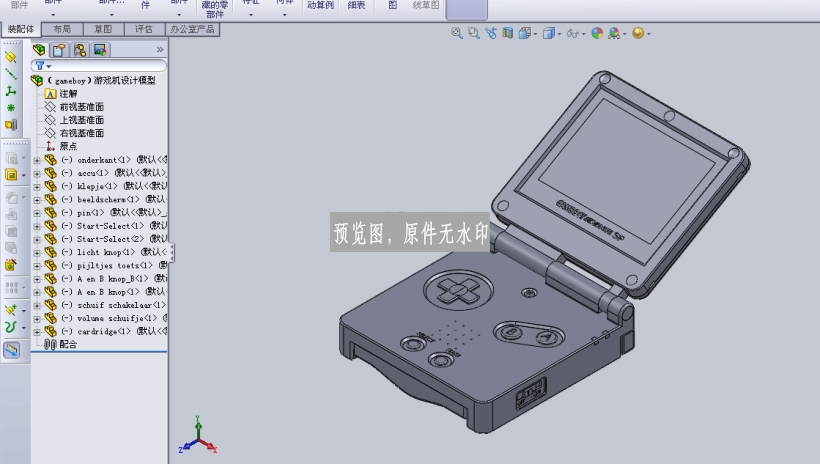
Task: Open the PropertyManager tab icon
Action: [x=59, y=50]
